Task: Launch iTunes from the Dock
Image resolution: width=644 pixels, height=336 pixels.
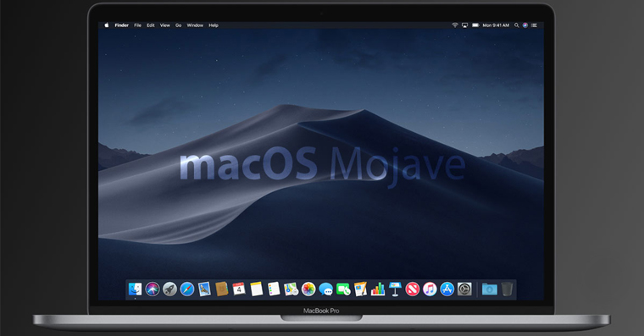Action: pyautogui.click(x=430, y=289)
